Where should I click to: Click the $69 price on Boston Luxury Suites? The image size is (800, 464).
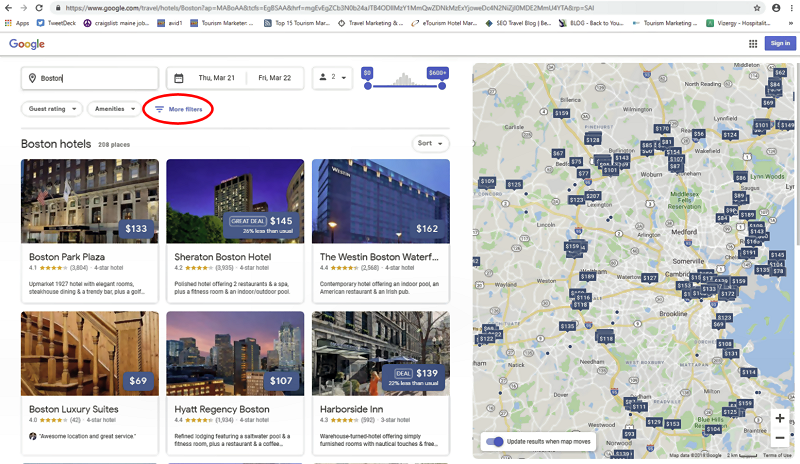pos(138,381)
